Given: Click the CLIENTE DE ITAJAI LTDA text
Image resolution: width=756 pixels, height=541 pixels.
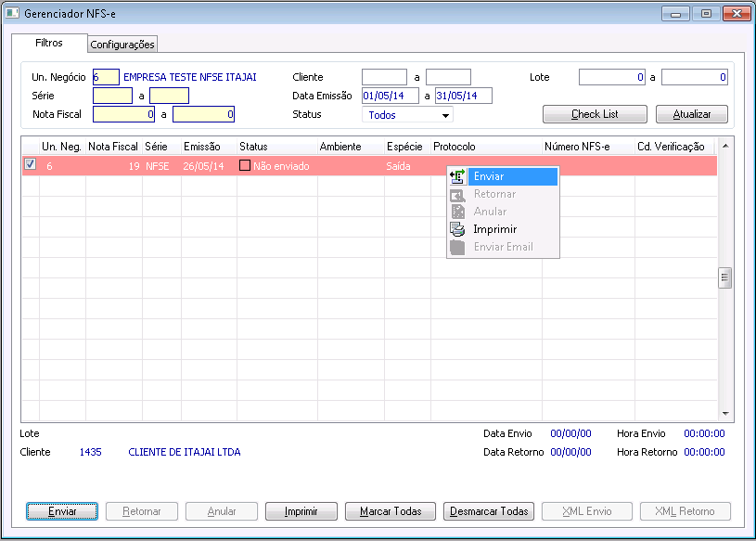Looking at the screenshot, I should [185, 452].
